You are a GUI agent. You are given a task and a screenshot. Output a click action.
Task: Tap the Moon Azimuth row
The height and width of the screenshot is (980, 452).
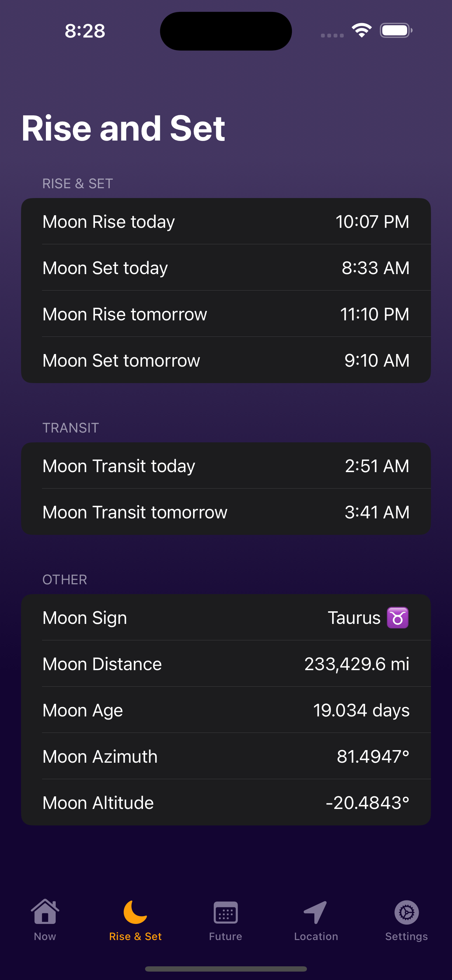click(x=226, y=756)
